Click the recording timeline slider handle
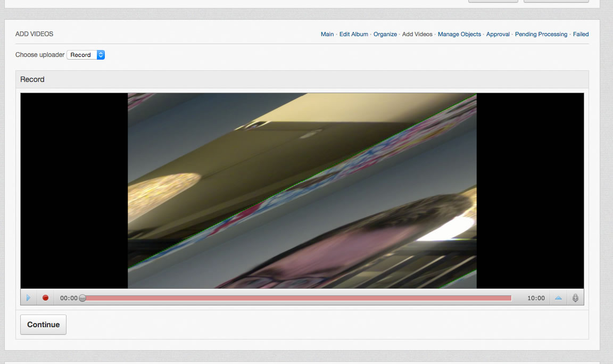 pos(82,298)
